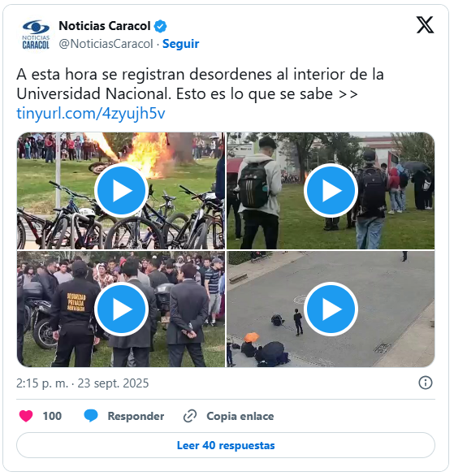Viewport: 454px width, 476px height.
Task: Like the tweet with the heart icon
Action: pos(26,416)
